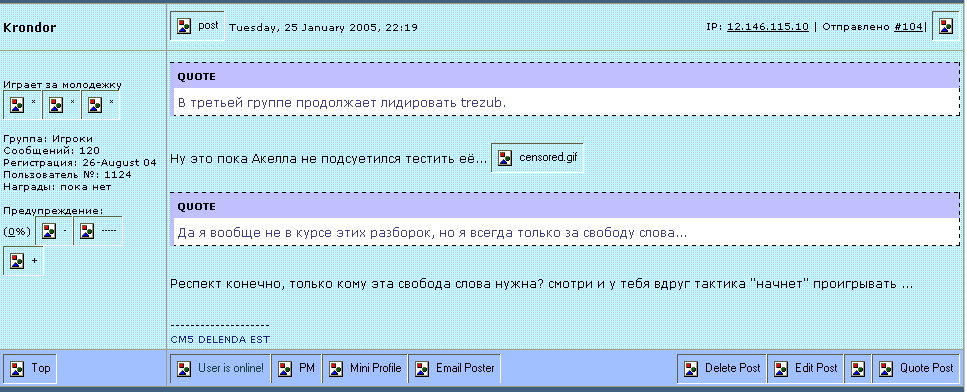Click the Группа: Игроки line
This screenshot has width=967, height=392.
48,139
